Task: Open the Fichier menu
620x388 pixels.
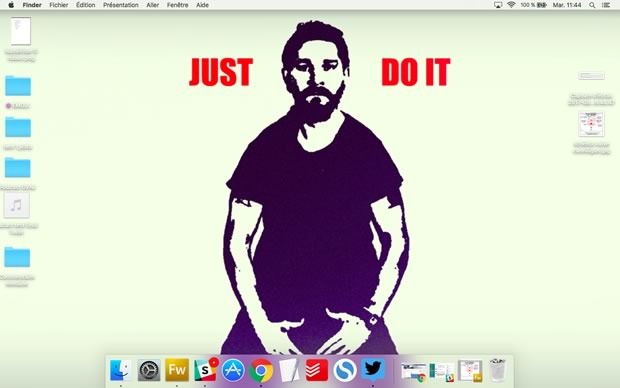Action: coord(59,5)
